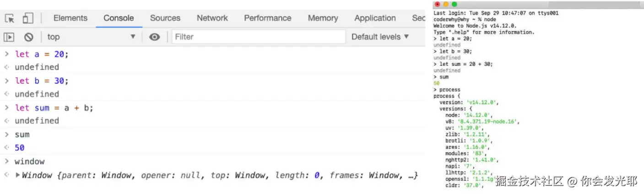This screenshot has height=194, width=644.
Task: Expand the Window object output
Action: 18,175
